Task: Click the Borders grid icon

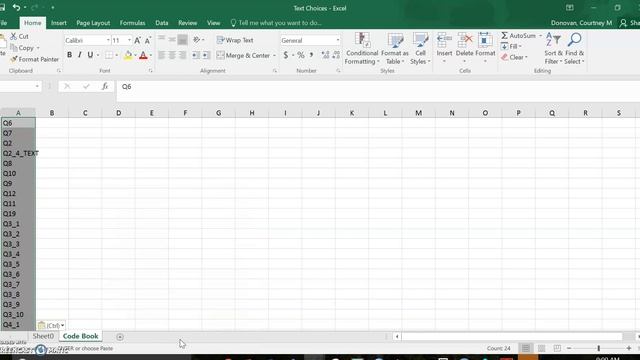Action: (109, 55)
